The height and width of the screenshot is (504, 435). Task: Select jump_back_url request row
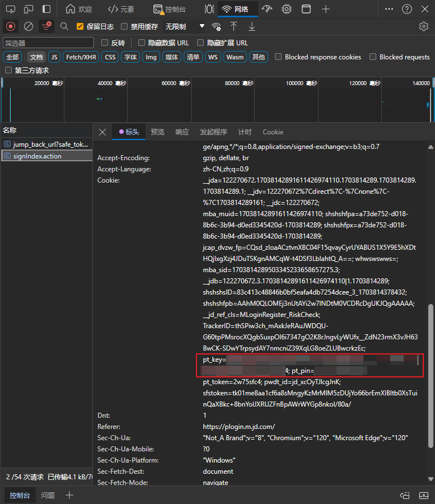46,144
